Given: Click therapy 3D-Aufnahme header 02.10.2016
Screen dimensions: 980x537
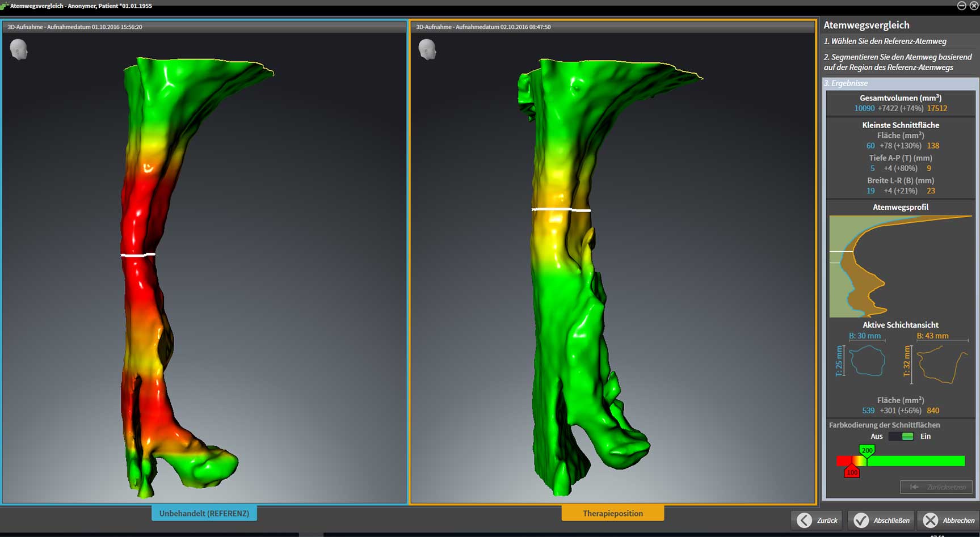Looking at the screenshot, I should (483, 27).
